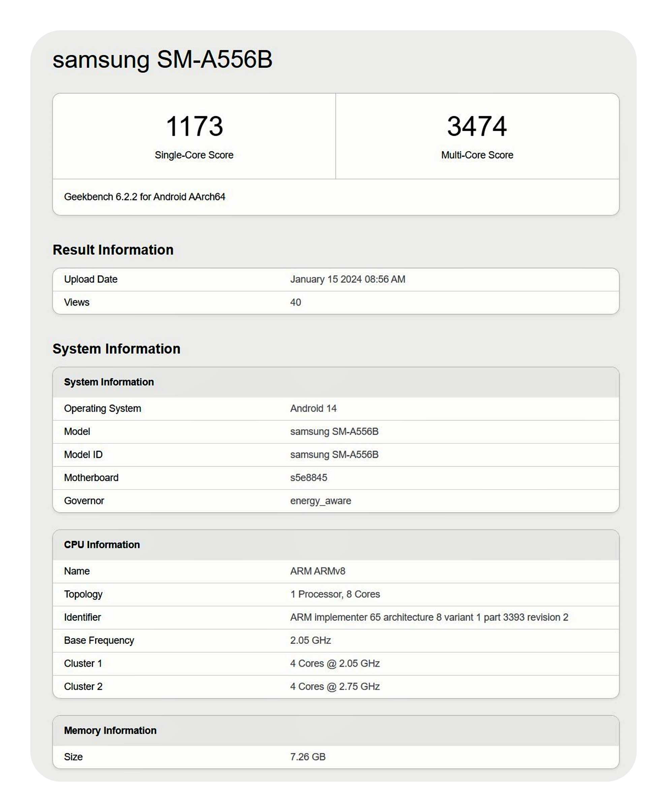The image size is (667, 812).
Task: Select Cluster 2 cores at 2.75 GHz
Action: 335,686
